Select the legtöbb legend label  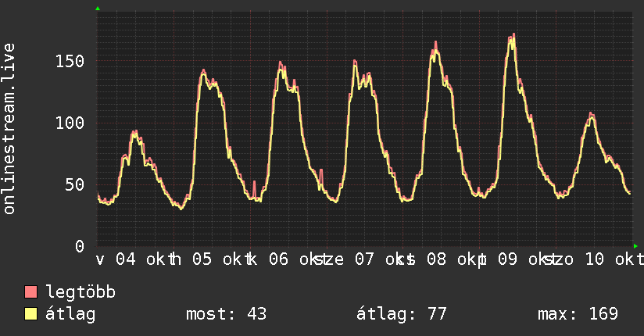coord(80,292)
